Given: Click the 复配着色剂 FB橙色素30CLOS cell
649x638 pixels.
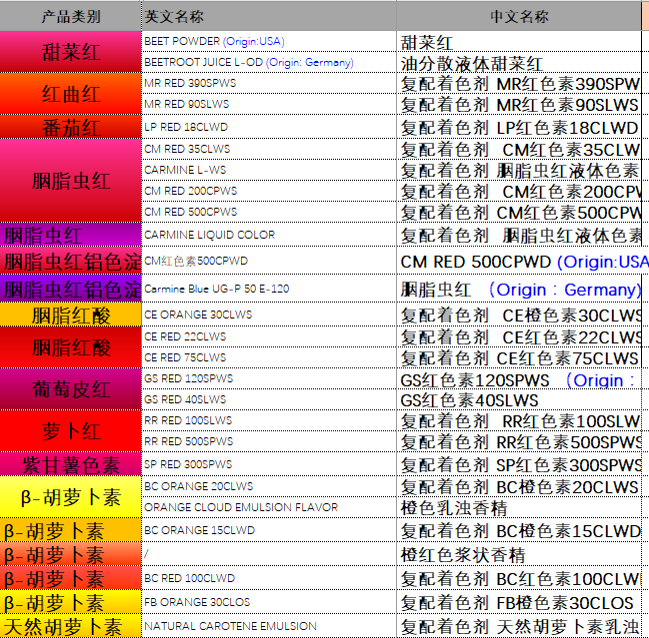Looking at the screenshot, I should pos(519,602).
